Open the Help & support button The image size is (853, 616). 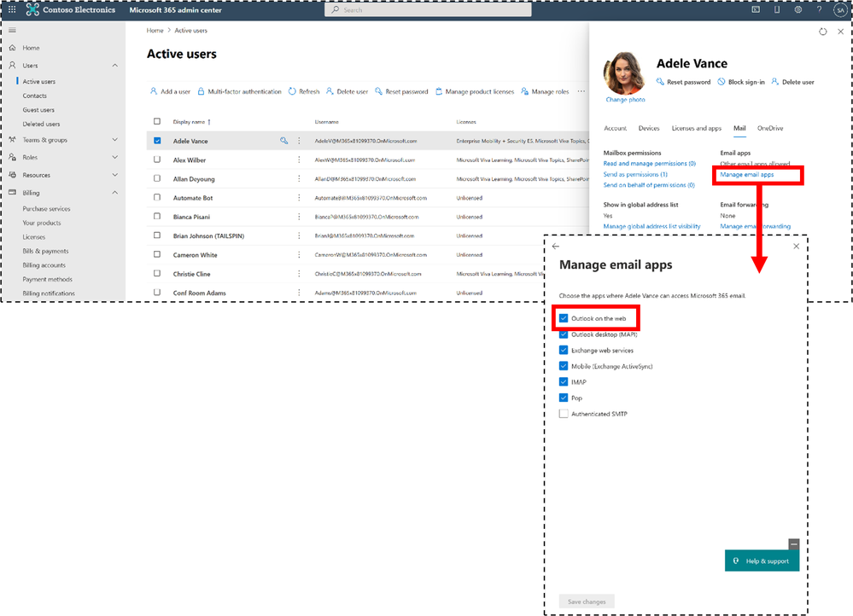[762, 561]
